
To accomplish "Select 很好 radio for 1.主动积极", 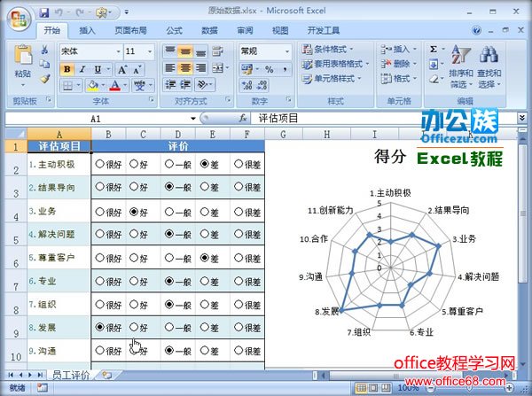I will click(x=99, y=164).
